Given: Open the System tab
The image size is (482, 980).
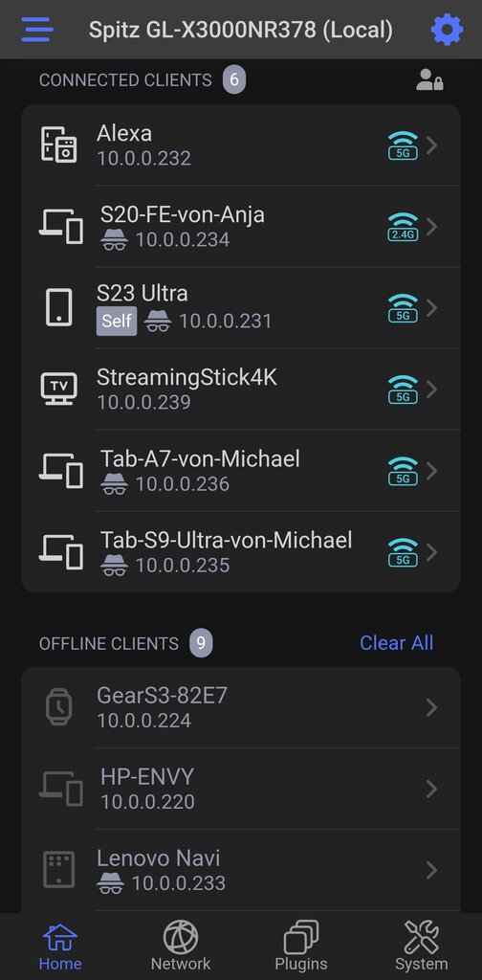Looking at the screenshot, I should (422, 946).
